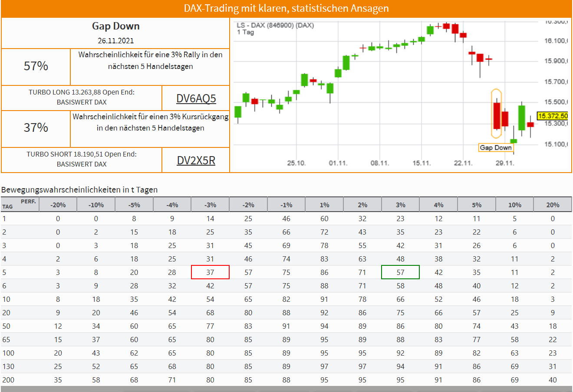Select the green-boxed 57 cell in row 5
The width and height of the screenshot is (573, 392).
click(x=400, y=272)
